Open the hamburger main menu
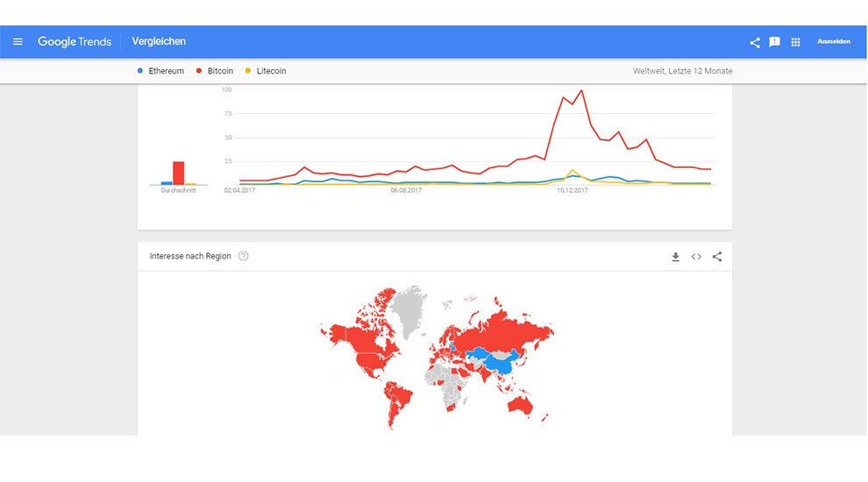The height and width of the screenshot is (482, 868). (x=18, y=41)
